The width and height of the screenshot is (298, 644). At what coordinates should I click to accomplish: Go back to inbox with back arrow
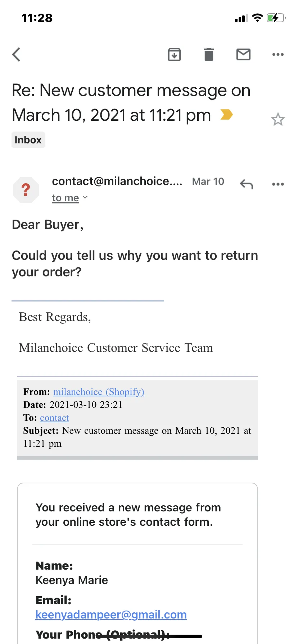16,55
